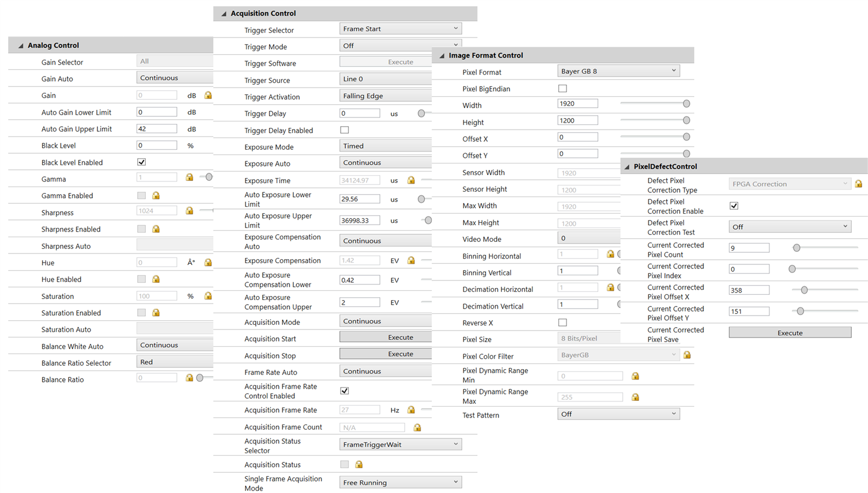Click the lock icon beside Defect Pixel Correction Type

click(859, 184)
